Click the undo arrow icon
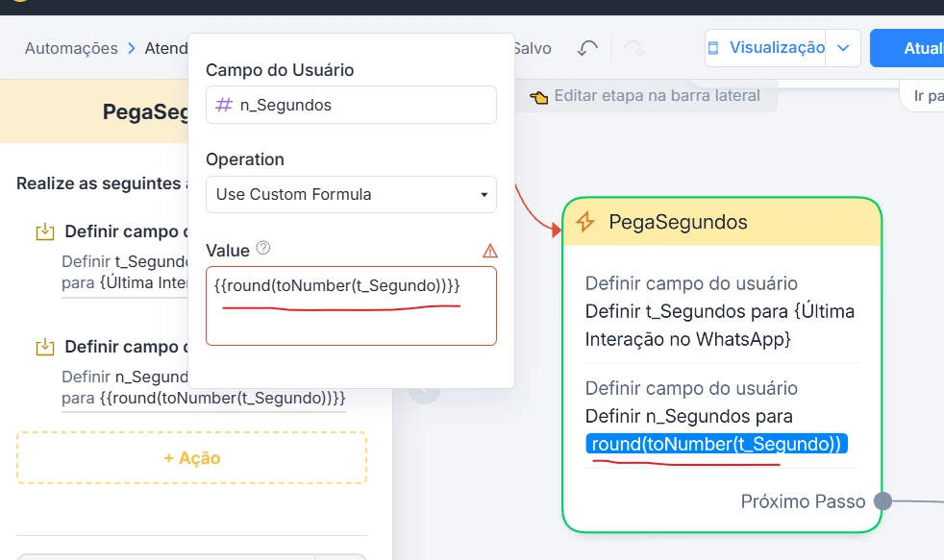 pos(587,48)
